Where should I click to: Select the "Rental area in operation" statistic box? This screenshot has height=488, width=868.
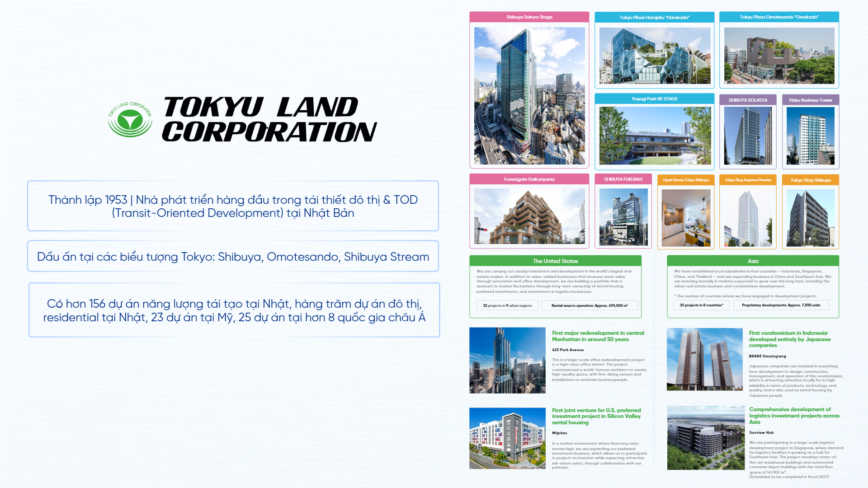tap(590, 305)
